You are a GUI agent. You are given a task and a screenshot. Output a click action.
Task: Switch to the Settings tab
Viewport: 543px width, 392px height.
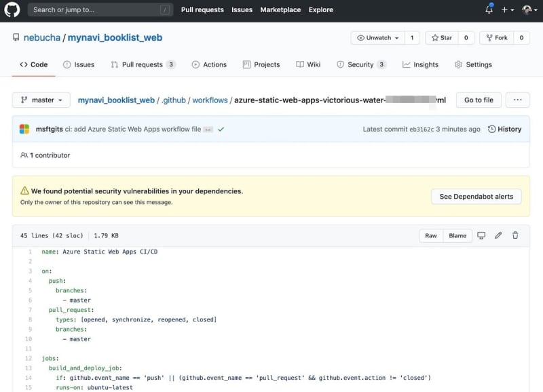point(473,64)
